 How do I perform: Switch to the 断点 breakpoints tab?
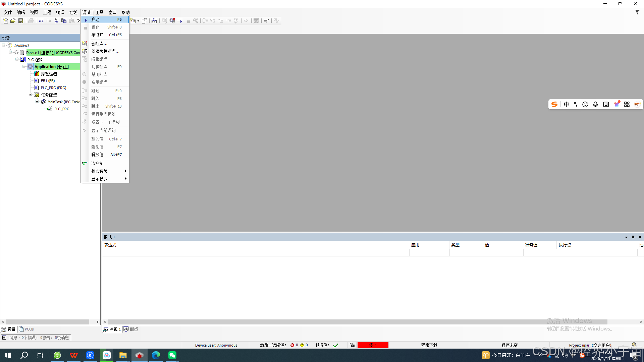(x=131, y=329)
